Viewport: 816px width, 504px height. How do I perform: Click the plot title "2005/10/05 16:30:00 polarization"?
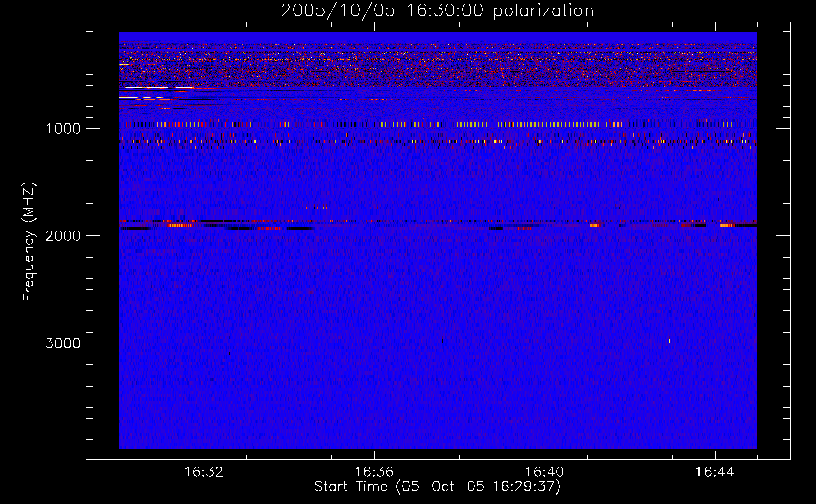pos(437,11)
